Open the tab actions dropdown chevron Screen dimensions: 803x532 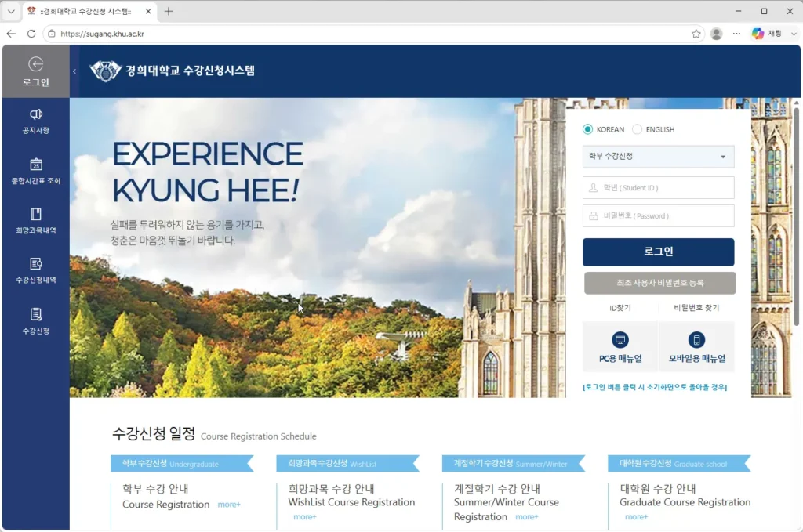click(11, 11)
